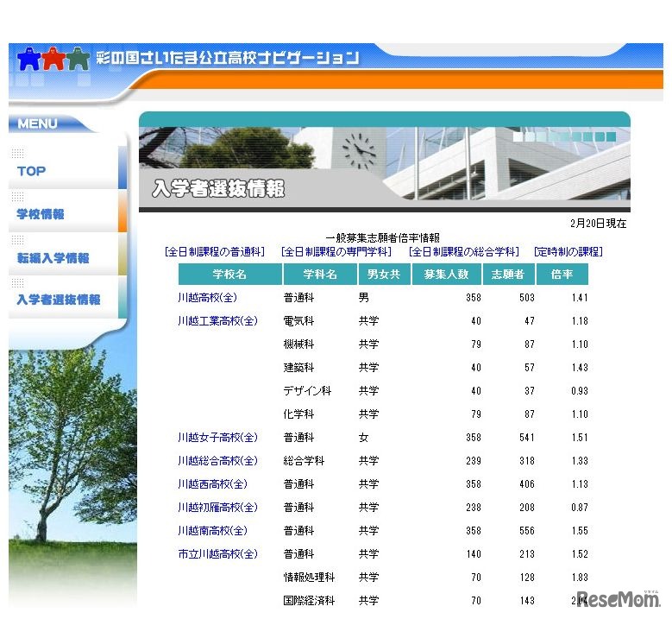Viewport: 672px width, 619px height.
Task: Select ratio value 1.83 for 情報処理科
Action: [x=580, y=578]
